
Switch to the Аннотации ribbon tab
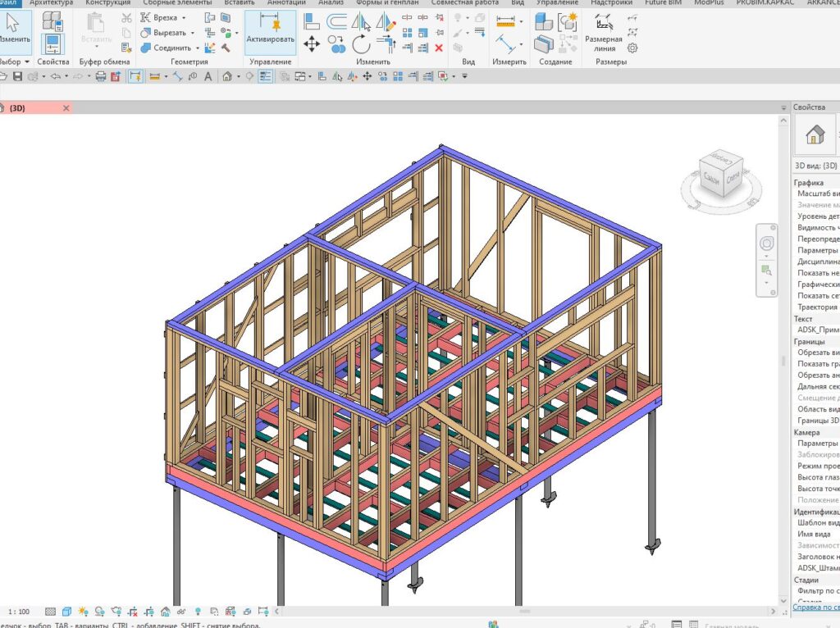(x=286, y=3)
